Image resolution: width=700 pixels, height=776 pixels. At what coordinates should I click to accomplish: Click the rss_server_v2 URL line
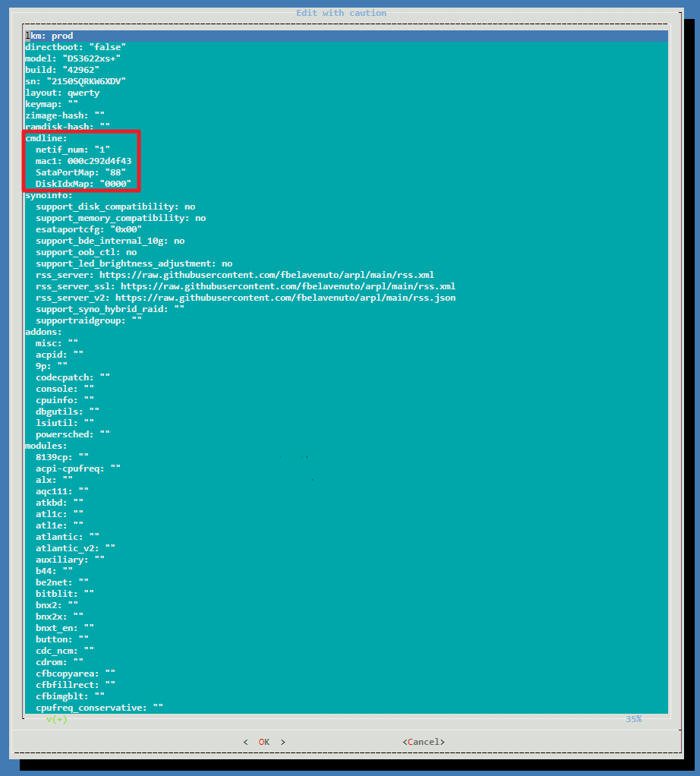[x=245, y=298]
